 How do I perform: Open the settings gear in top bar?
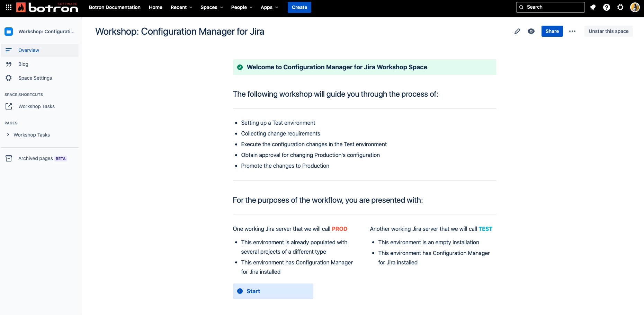(620, 7)
